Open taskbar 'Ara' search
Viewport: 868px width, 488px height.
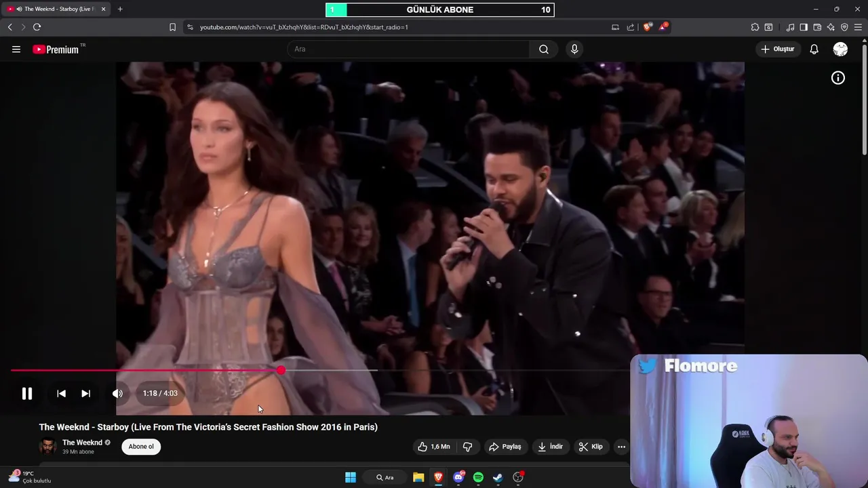click(384, 477)
